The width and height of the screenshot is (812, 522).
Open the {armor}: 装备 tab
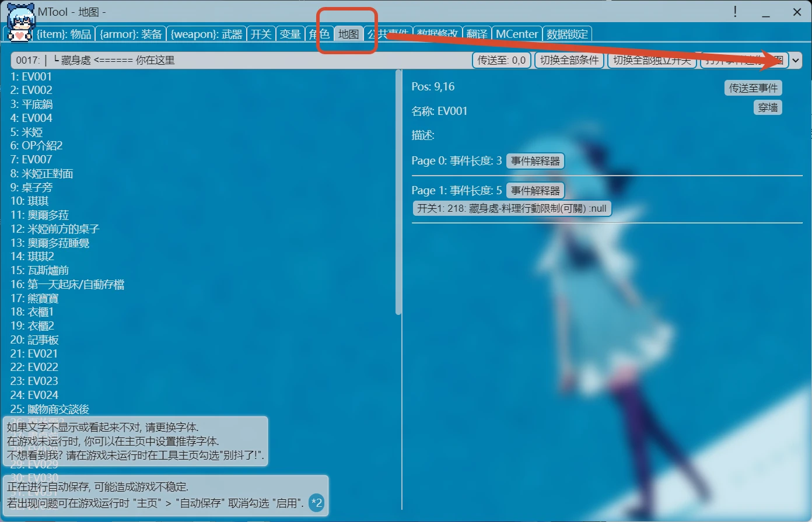(x=131, y=34)
